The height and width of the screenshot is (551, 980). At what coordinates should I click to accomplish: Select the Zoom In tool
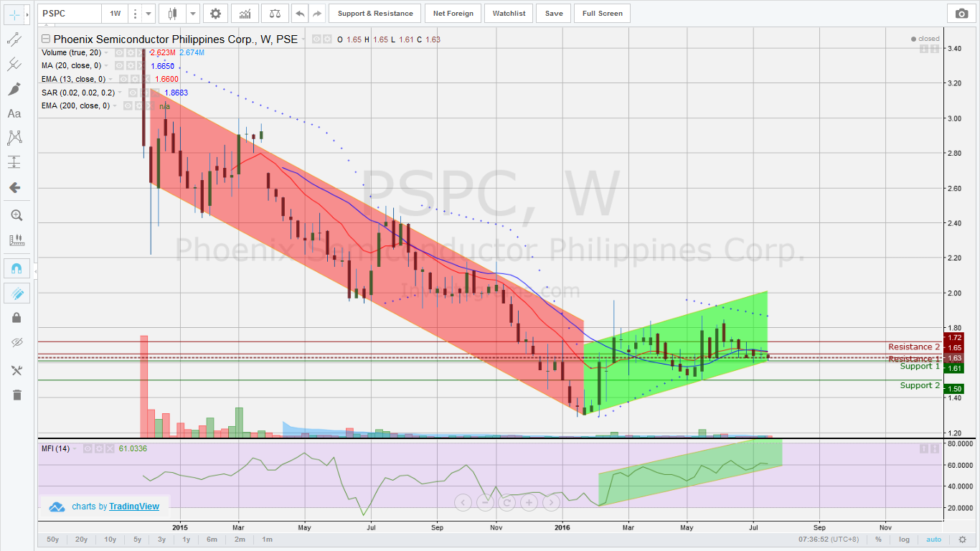point(17,215)
